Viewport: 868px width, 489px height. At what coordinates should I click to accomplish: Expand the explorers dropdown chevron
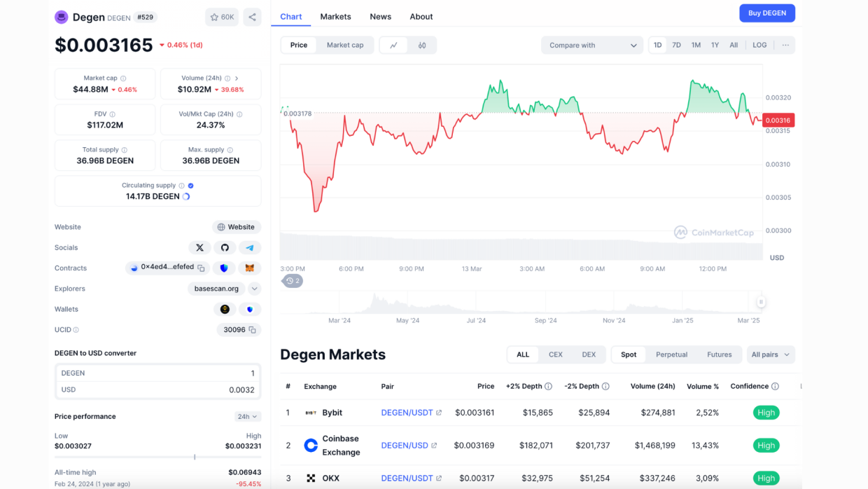pos(255,289)
